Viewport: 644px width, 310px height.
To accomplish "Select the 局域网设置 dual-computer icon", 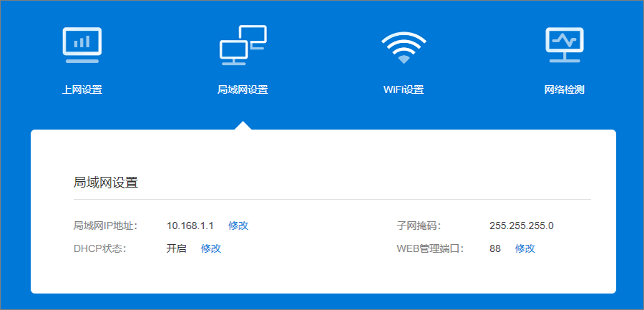I will click(x=243, y=45).
